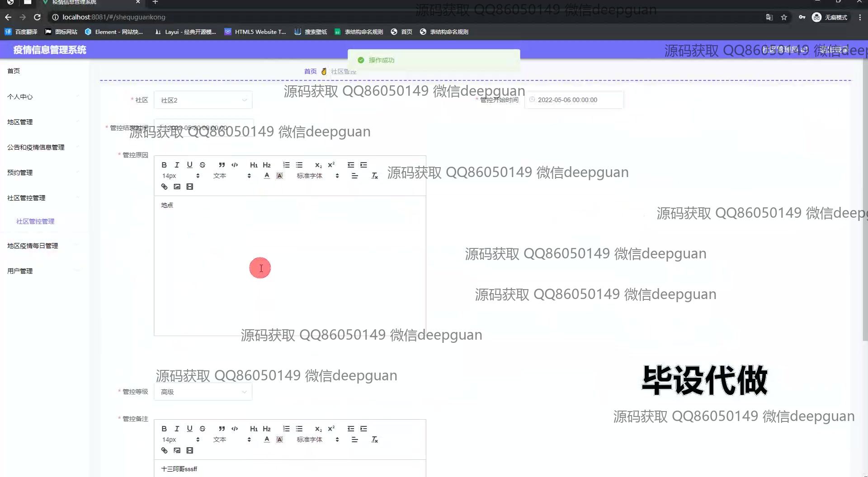Expand 地区管理 sidebar menu
Screen dimensions: 868x477
44,122
